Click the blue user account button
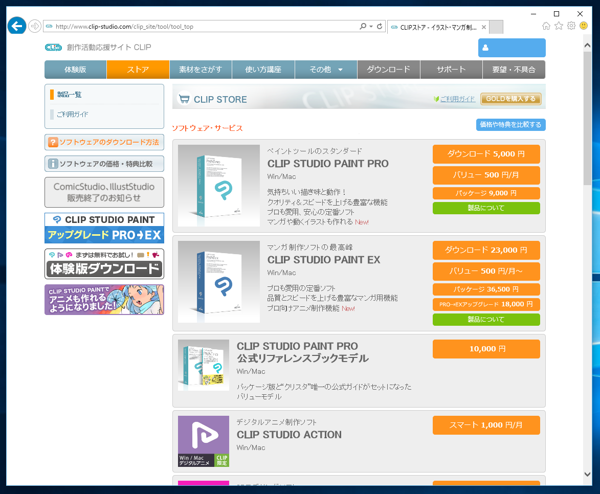The image size is (600, 494). tap(512, 48)
